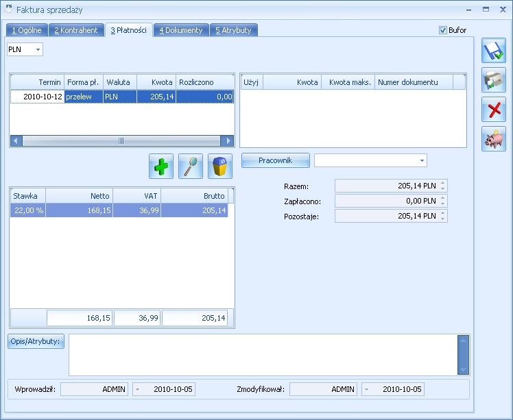Screen dimensions: 513x420
Task: Open payment details with the magnifier icon
Action: (191, 166)
